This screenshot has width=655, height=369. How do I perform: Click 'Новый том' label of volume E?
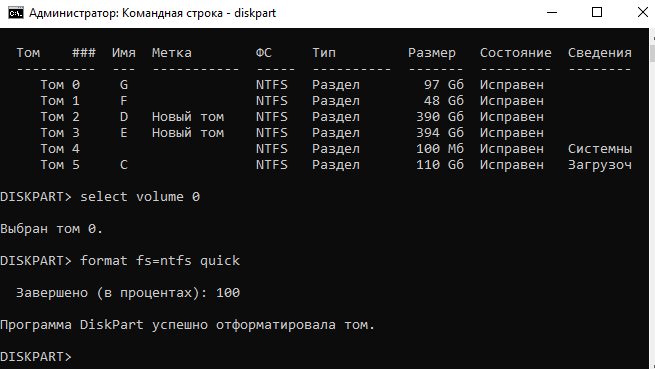point(188,133)
